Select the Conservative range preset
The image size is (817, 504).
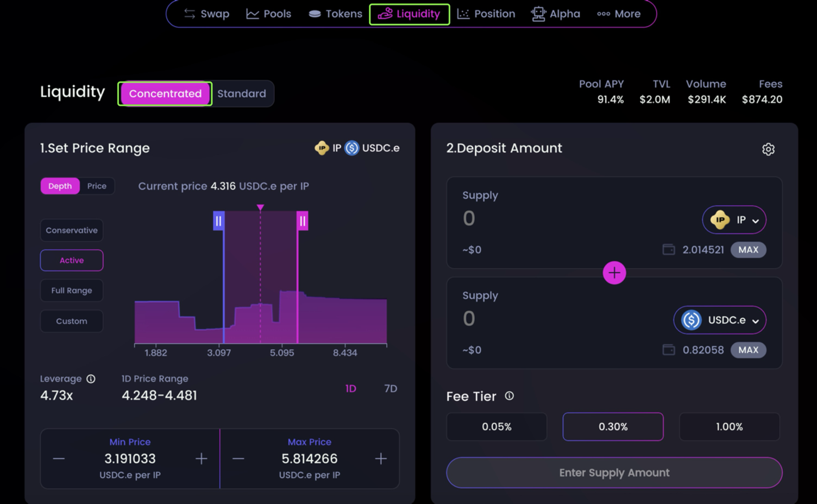tap(72, 230)
